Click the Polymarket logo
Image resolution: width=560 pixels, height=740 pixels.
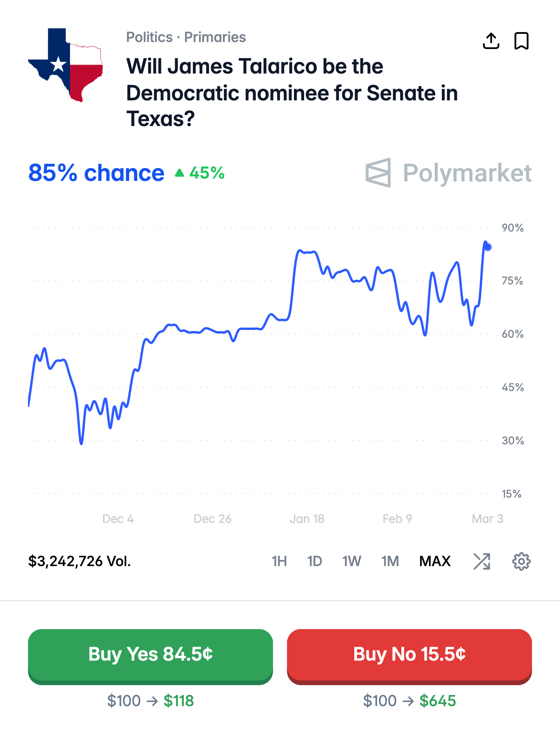[448, 173]
